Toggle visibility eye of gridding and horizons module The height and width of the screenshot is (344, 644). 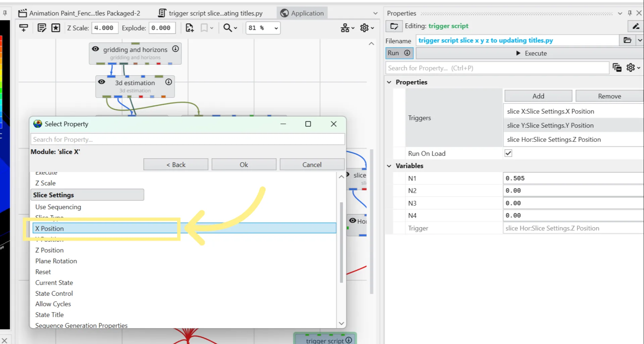click(95, 49)
